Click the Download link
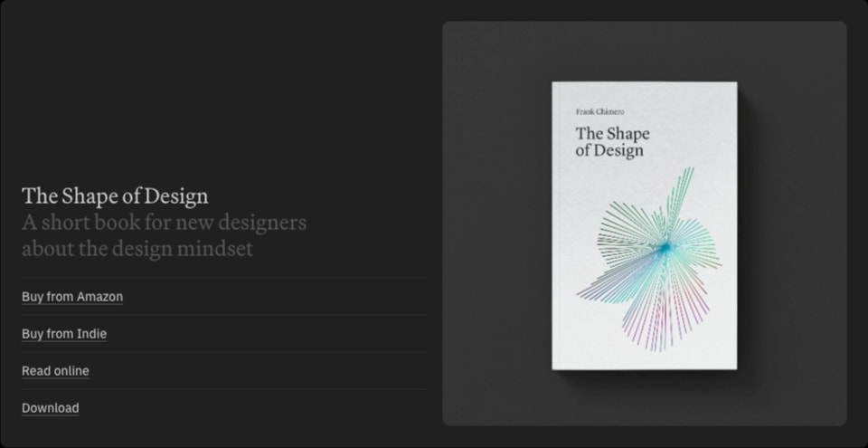 [50, 408]
